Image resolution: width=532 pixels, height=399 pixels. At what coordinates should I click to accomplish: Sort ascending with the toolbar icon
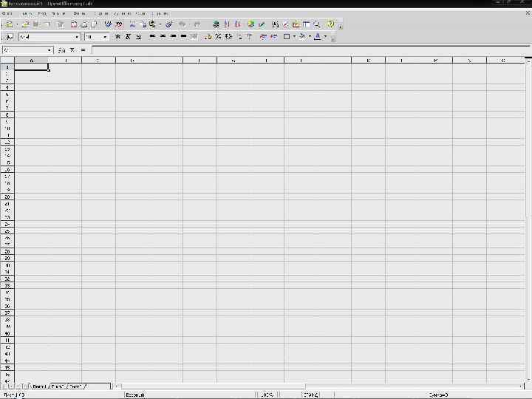[x=227, y=24]
